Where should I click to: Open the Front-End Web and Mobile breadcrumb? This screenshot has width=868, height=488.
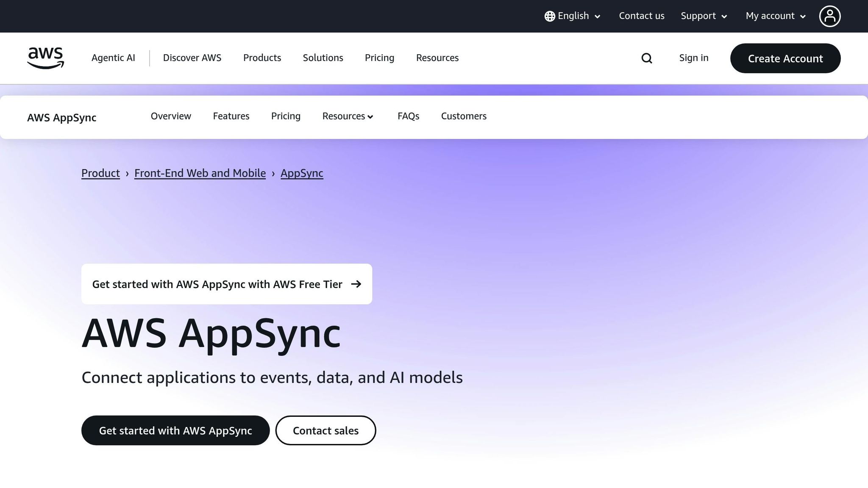[x=200, y=173]
